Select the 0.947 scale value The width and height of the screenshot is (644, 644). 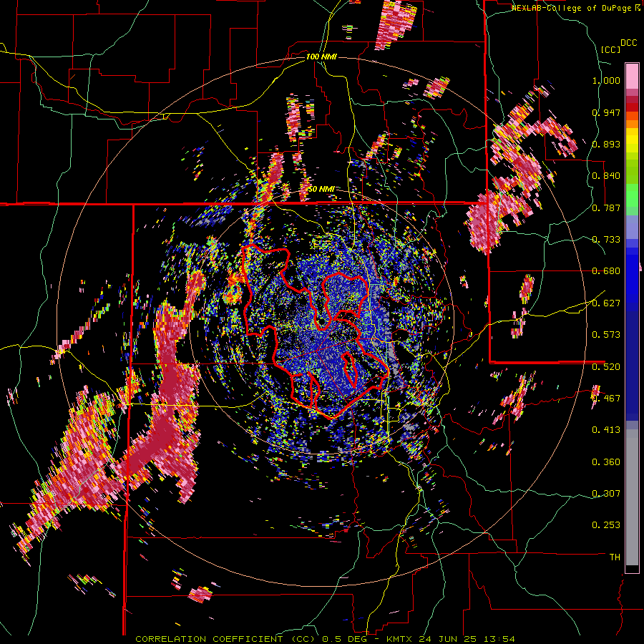pyautogui.click(x=606, y=112)
